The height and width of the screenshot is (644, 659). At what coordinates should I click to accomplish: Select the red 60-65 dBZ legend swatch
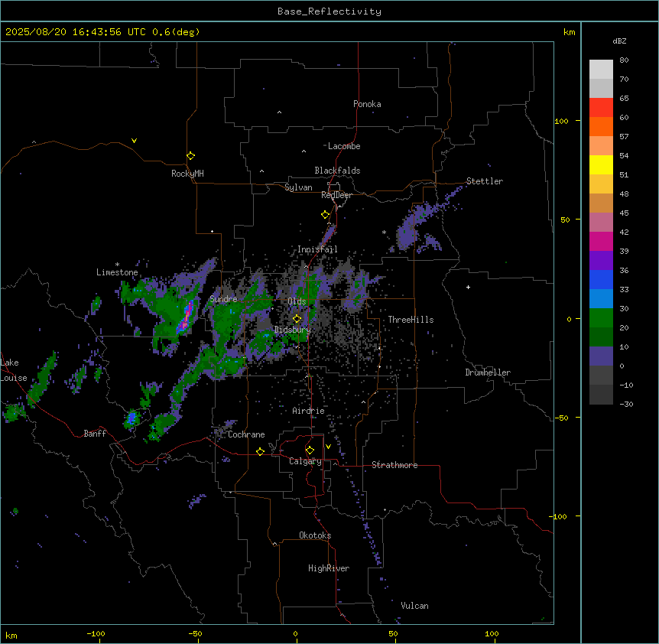(x=601, y=108)
